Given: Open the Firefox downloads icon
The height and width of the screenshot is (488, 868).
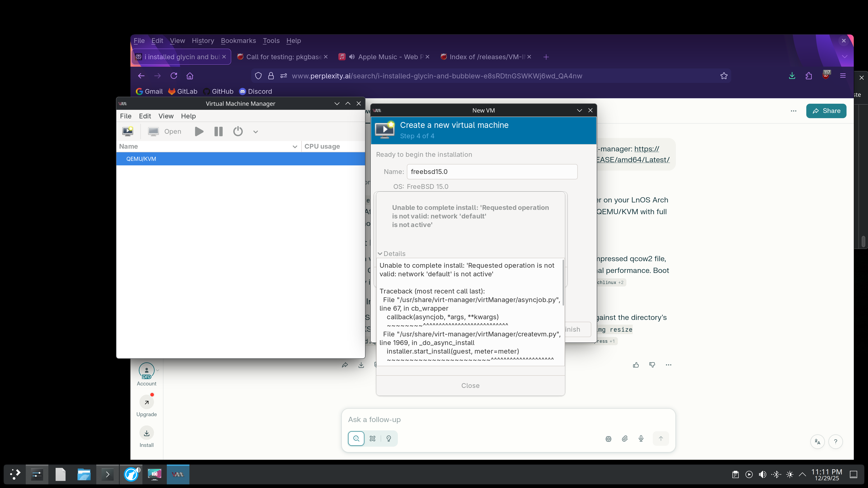Looking at the screenshot, I should pos(792,76).
